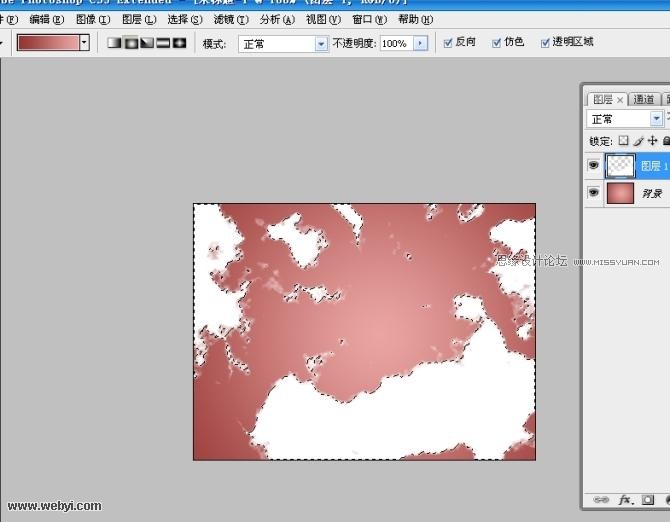The height and width of the screenshot is (522, 670).
Task: Select 图层 1 layer thumbnail
Action: (620, 165)
